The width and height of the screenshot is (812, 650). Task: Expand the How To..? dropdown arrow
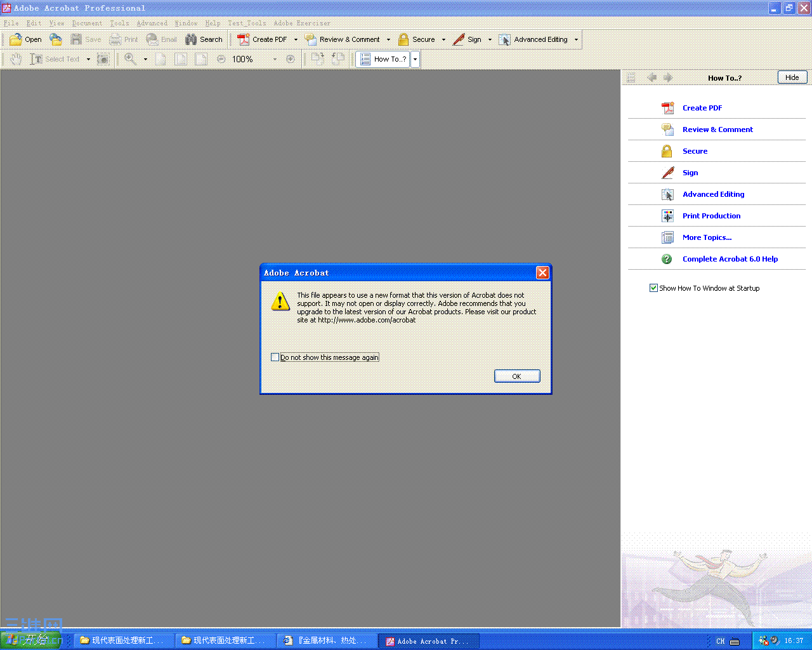click(x=415, y=59)
